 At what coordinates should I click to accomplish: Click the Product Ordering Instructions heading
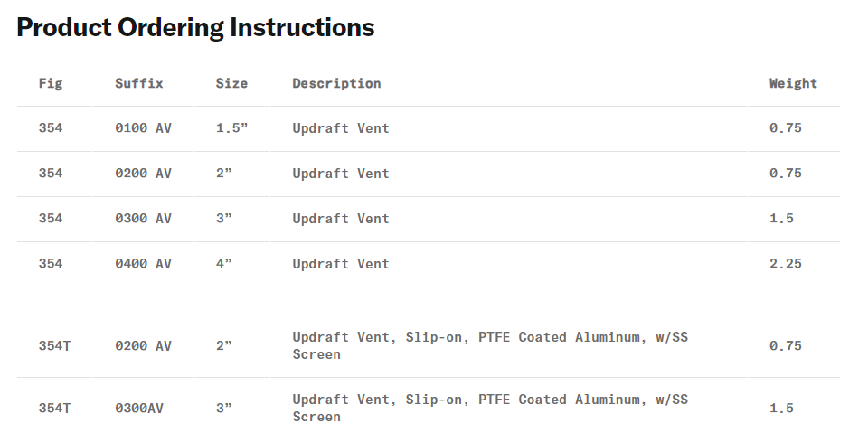coord(195,27)
